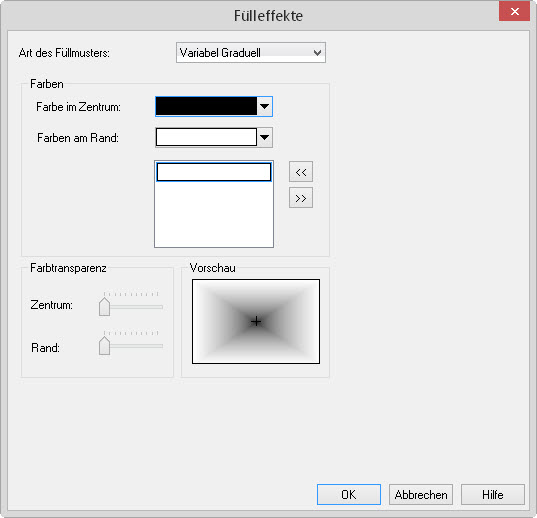Click the << move-left button
The height and width of the screenshot is (518, 537).
coord(301,172)
